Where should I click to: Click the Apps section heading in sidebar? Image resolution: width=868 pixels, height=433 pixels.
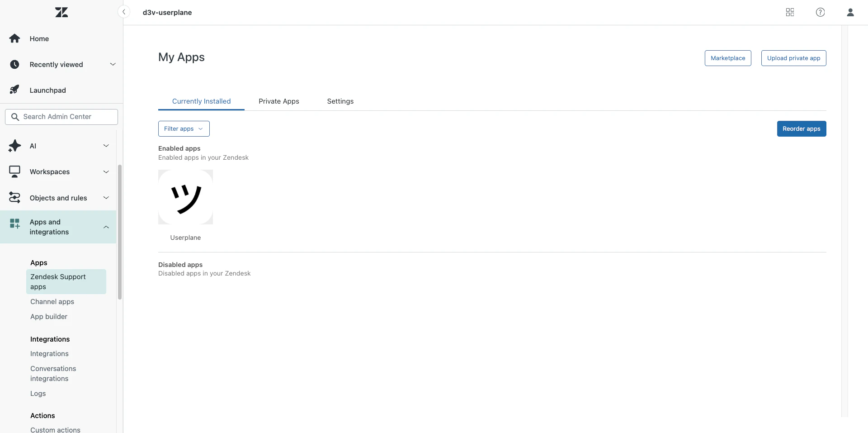(39, 263)
